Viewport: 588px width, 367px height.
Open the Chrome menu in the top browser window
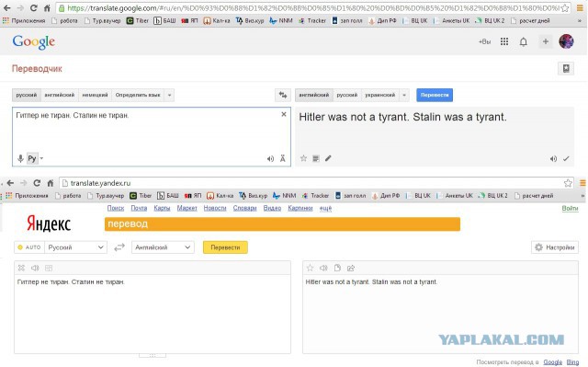[580, 8]
